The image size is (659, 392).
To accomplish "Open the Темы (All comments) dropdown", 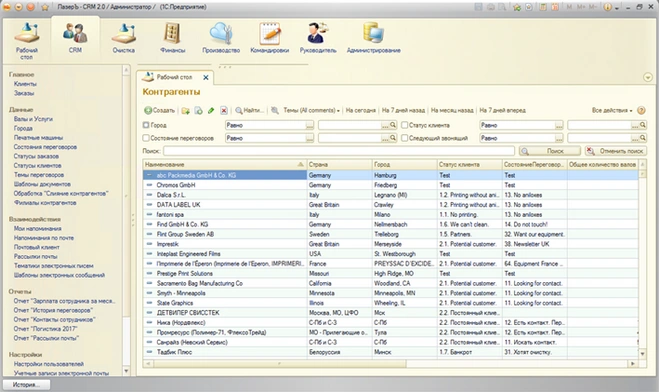I will 311,110.
